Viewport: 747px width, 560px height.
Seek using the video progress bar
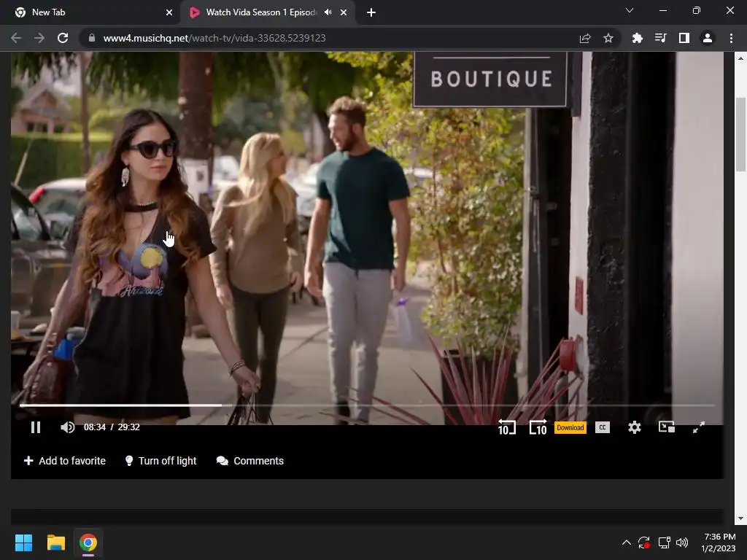tap(367, 405)
